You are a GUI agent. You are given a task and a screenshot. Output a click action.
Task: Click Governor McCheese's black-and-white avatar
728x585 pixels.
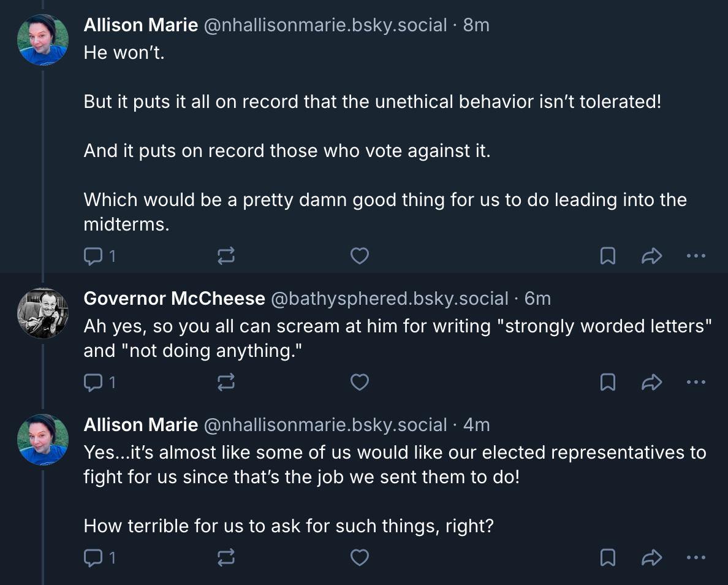point(42,313)
